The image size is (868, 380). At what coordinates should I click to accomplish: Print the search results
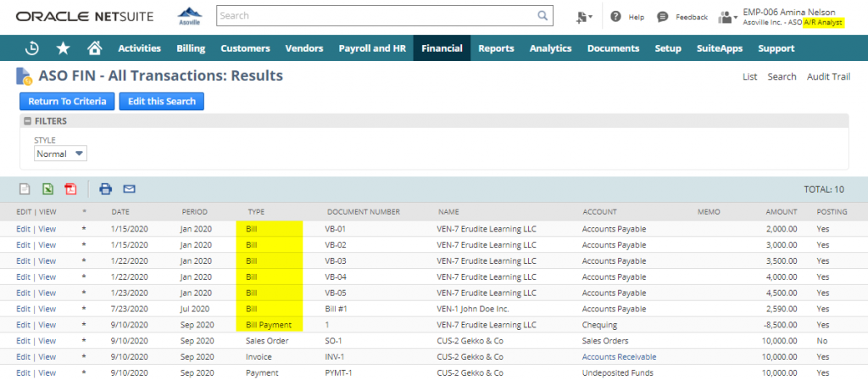[x=105, y=189]
